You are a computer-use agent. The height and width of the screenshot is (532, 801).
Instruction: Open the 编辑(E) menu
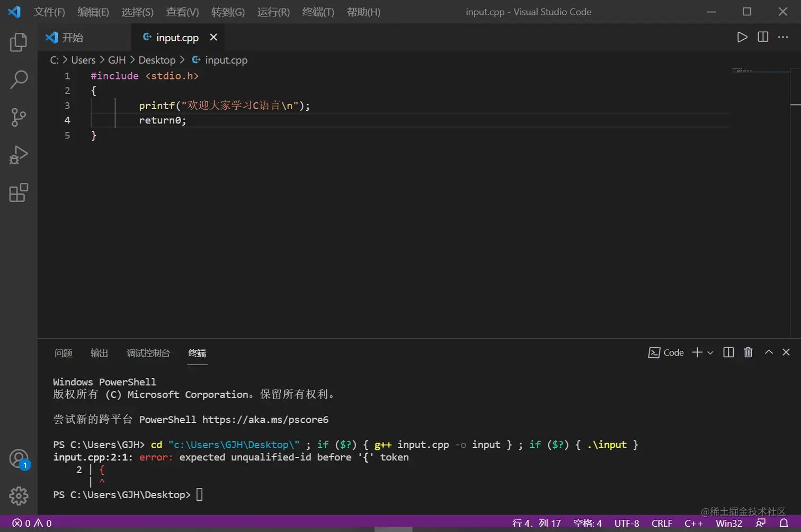(93, 12)
